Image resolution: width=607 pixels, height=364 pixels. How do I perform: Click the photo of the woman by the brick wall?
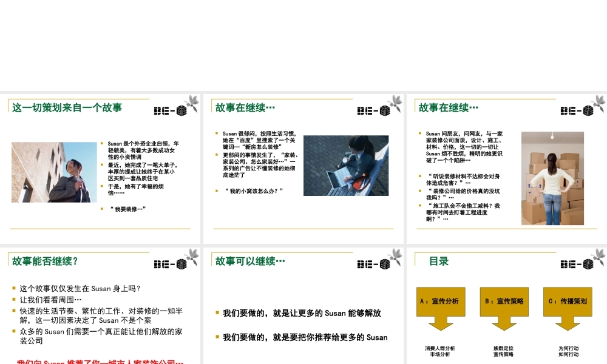click(54, 172)
